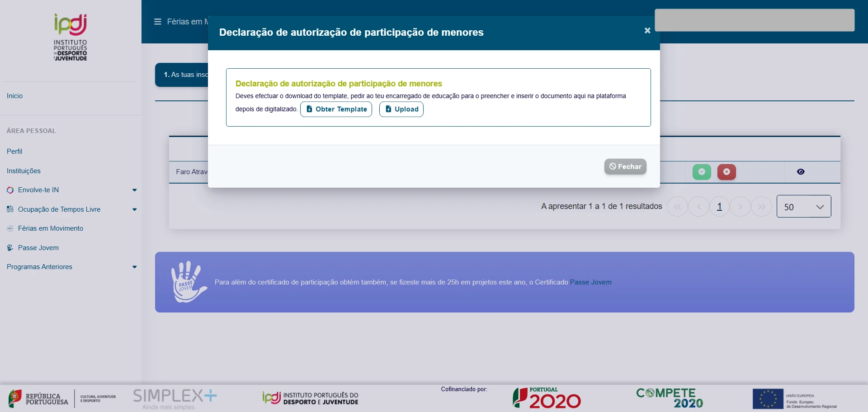Click the Obter Template button
Image resolution: width=868 pixels, height=412 pixels.
336,109
